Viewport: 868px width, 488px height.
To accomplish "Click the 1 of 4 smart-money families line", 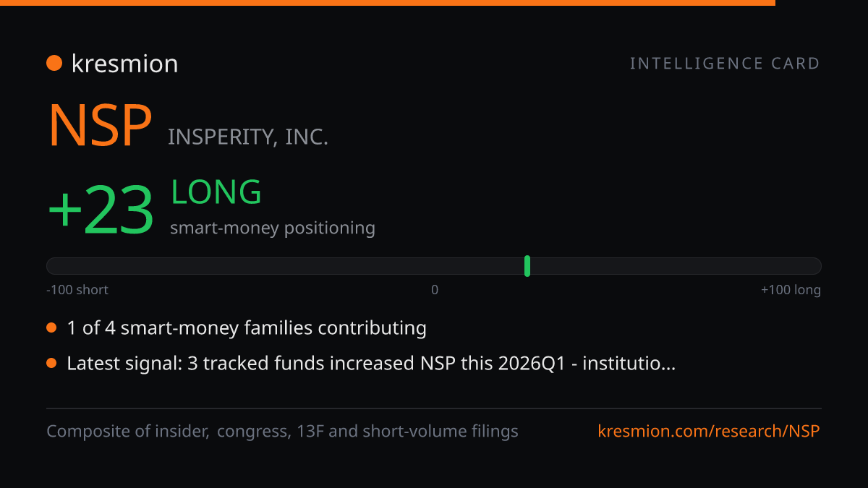I will (x=247, y=328).
